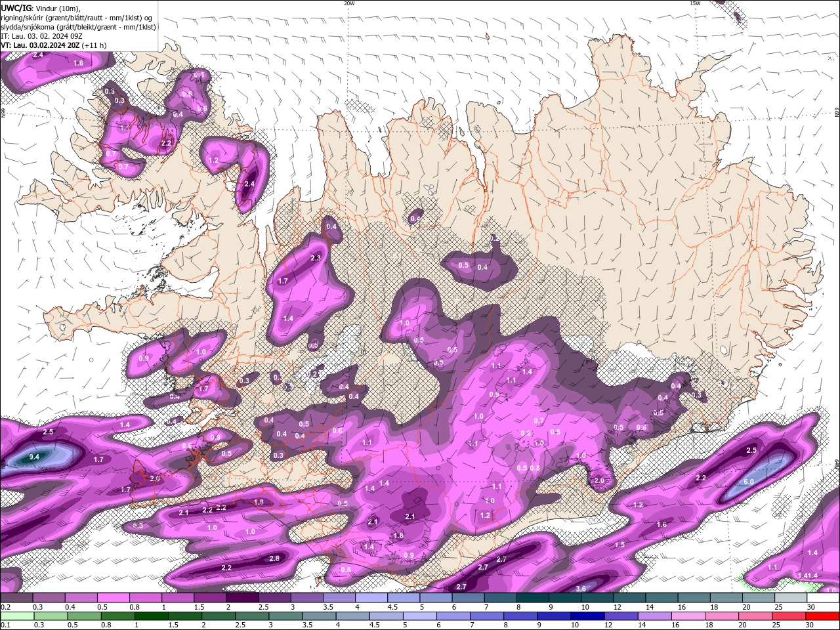This screenshot has height=630, width=840.
Task: Click the 1.5 precipitation value on the map
Action: tap(619, 545)
